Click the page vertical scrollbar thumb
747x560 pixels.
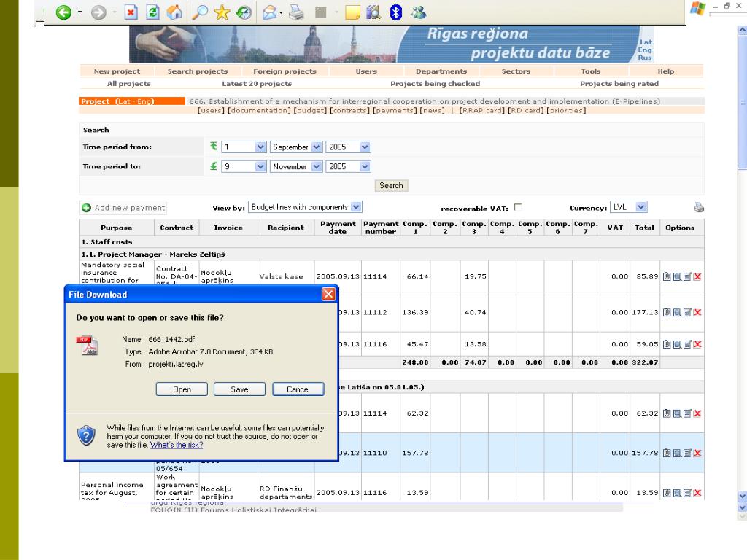(742, 102)
